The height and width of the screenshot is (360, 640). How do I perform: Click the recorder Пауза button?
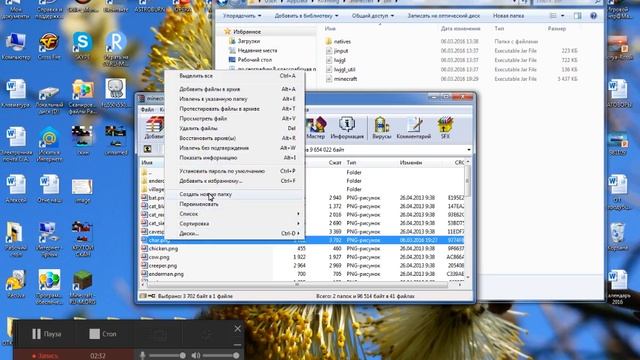tap(47, 334)
